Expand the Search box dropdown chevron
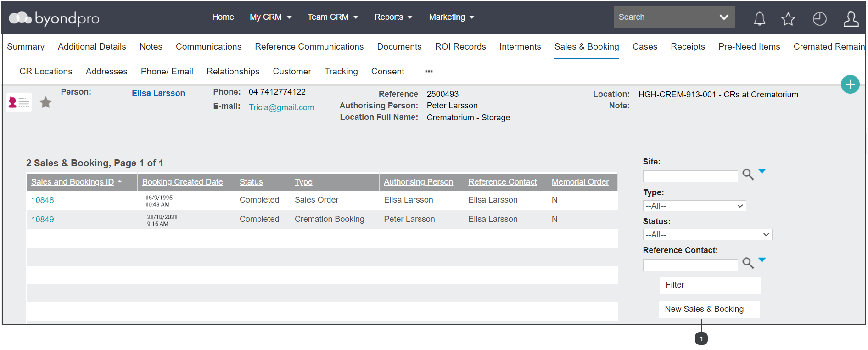Image resolution: width=868 pixels, height=350 pixels. click(x=724, y=17)
